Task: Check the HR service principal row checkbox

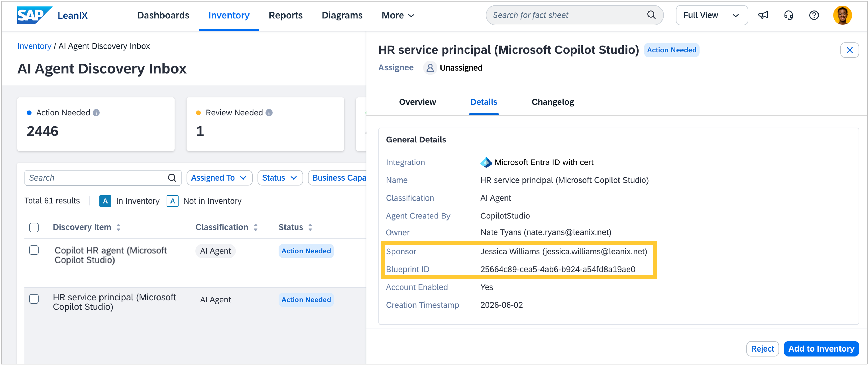Action: pyautogui.click(x=34, y=299)
